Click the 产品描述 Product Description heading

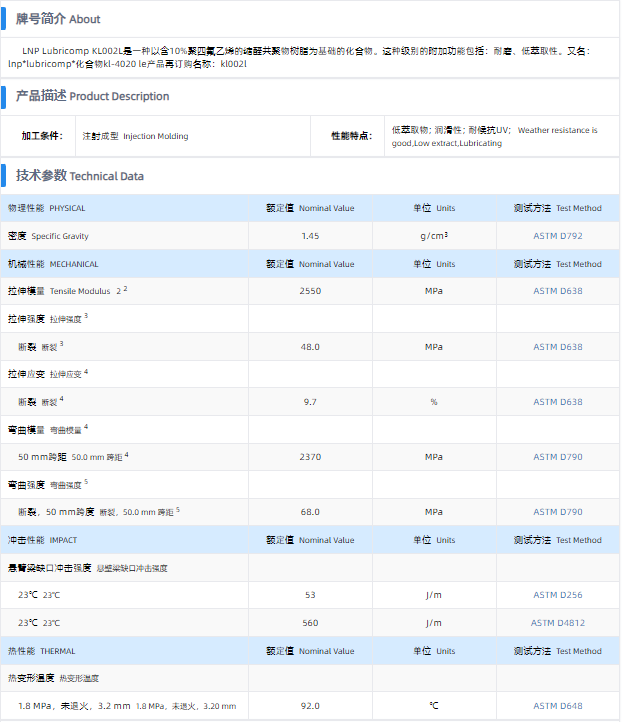pos(92,96)
